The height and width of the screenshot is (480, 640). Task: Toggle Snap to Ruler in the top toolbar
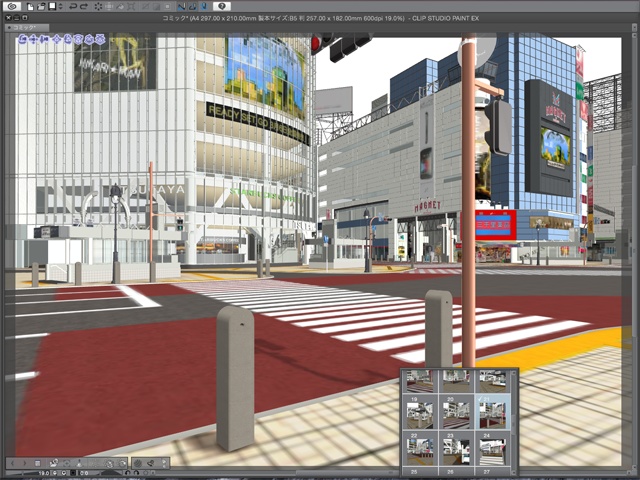click(182, 6)
